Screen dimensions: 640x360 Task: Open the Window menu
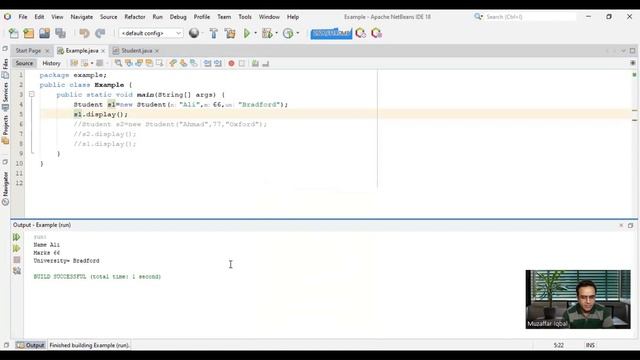pyautogui.click(x=269, y=17)
